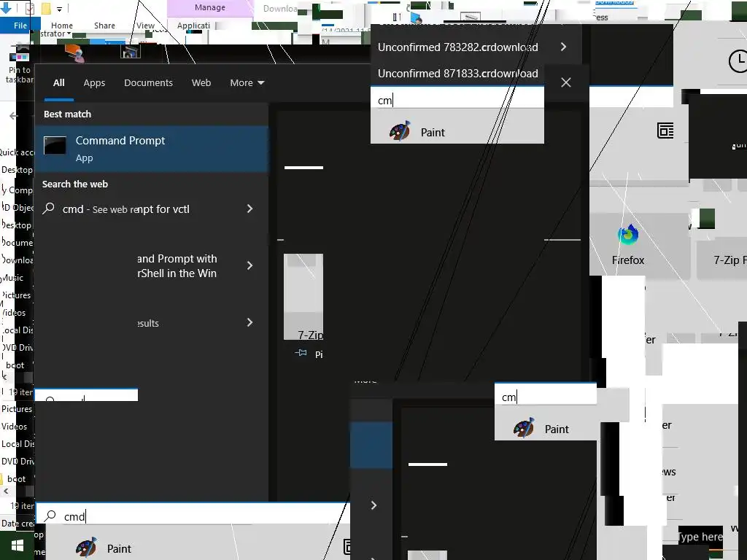
Task: Click the blue down-arrow quick access icon
Action: click(6, 8)
